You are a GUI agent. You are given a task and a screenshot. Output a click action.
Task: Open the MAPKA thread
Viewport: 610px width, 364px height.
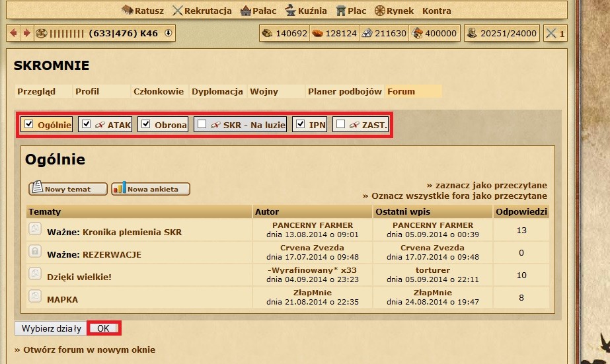point(62,300)
